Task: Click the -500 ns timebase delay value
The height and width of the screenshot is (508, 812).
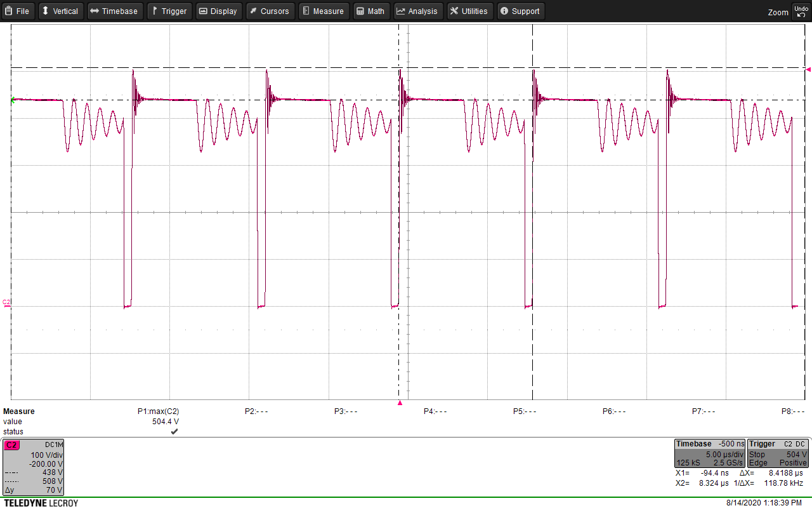Action: coord(730,444)
